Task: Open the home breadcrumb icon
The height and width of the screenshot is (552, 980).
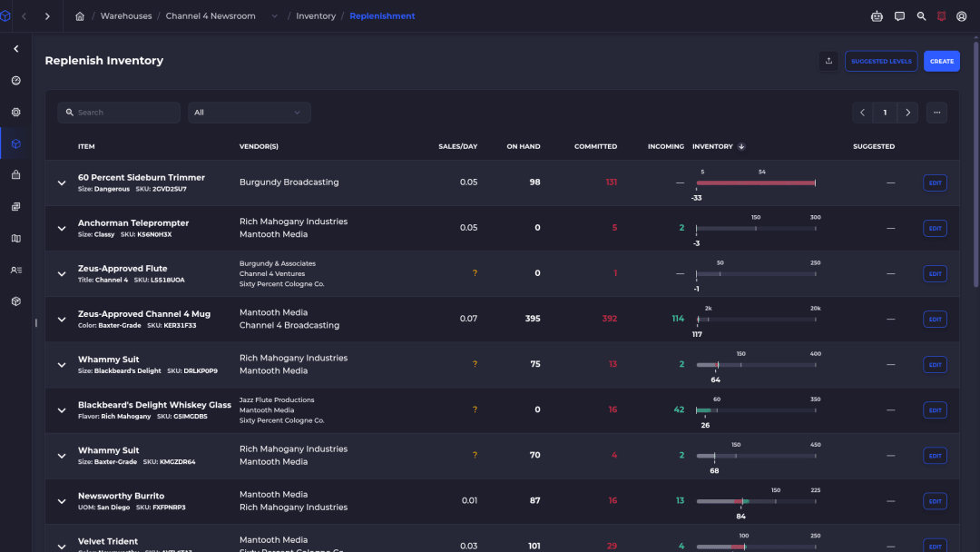Action: (x=80, y=16)
